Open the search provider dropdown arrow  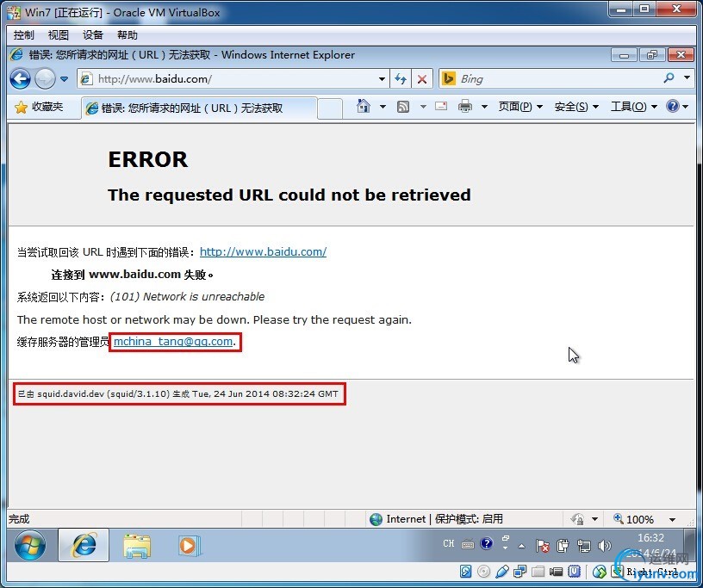(687, 78)
